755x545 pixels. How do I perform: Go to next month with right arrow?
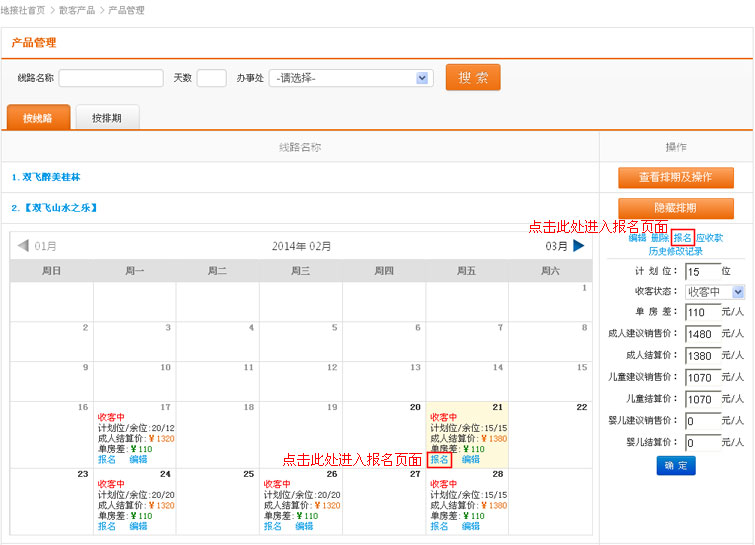(x=578, y=246)
